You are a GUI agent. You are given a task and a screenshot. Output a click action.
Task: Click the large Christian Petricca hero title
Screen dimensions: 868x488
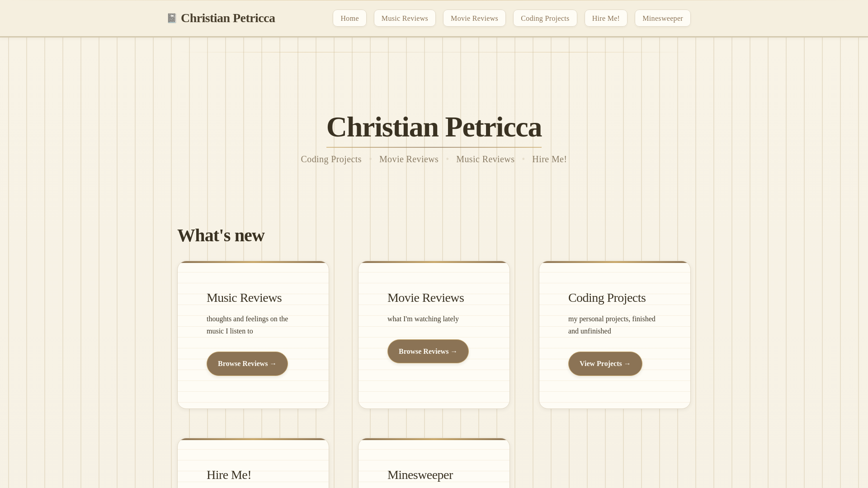pyautogui.click(x=434, y=127)
